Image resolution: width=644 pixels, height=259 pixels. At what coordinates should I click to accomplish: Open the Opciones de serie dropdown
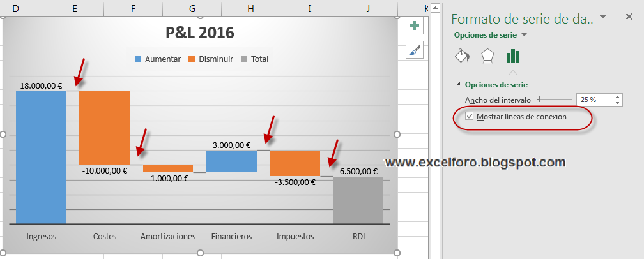[x=524, y=35]
